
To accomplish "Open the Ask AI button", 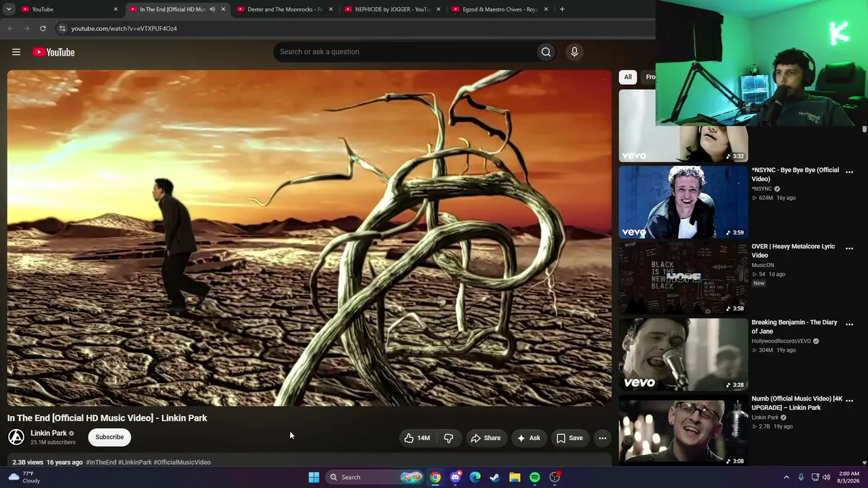I will pyautogui.click(x=528, y=438).
